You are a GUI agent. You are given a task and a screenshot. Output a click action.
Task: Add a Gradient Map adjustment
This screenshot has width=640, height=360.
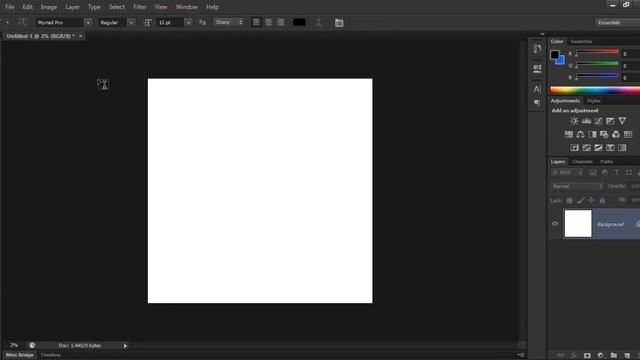tap(622, 147)
